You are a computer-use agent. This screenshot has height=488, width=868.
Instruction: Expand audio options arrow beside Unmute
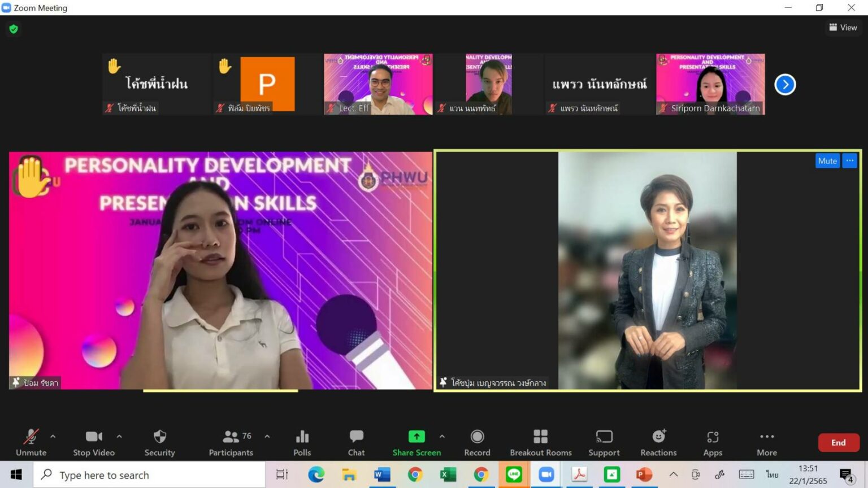point(53,436)
